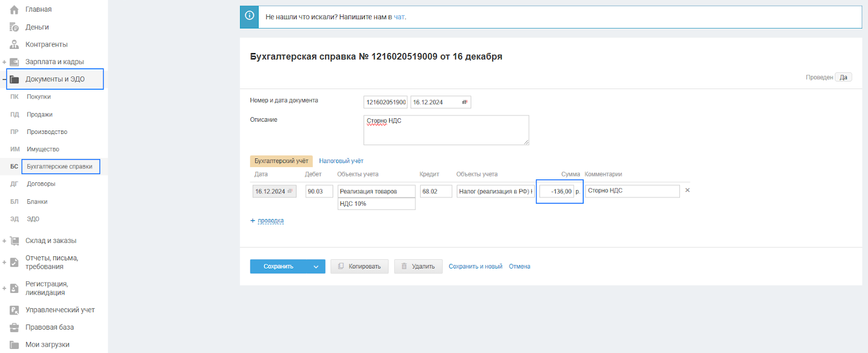Image resolution: width=868 pixels, height=353 pixels.
Task: Expand the Зарплата и кадры section
Action: pos(4,62)
